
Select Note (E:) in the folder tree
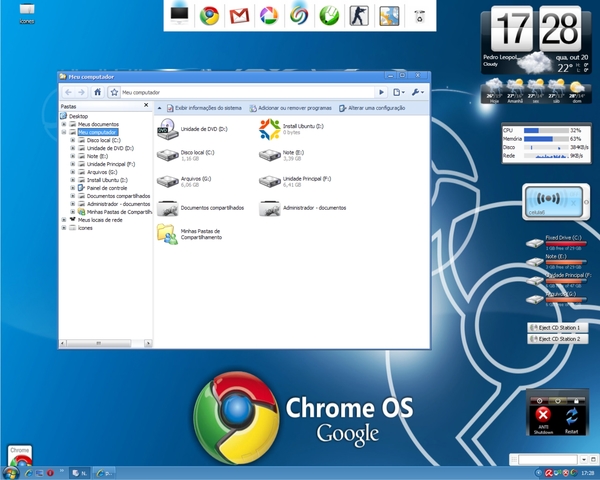point(97,156)
